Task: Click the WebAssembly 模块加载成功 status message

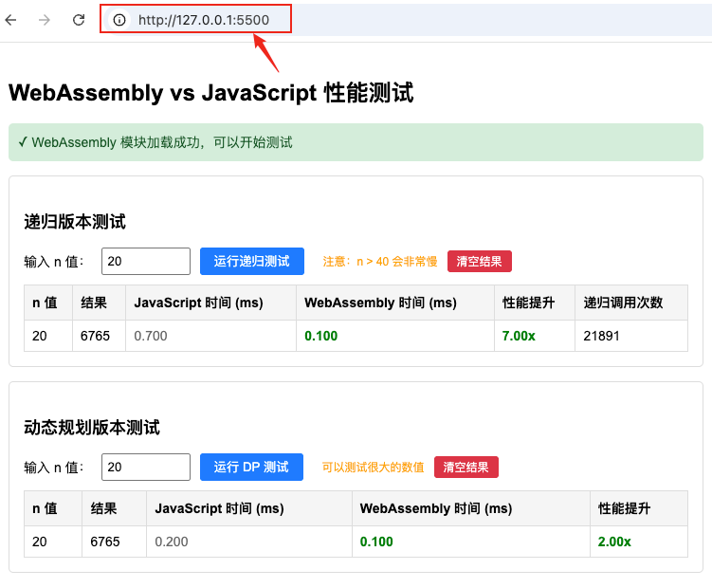Action: pyautogui.click(x=356, y=142)
